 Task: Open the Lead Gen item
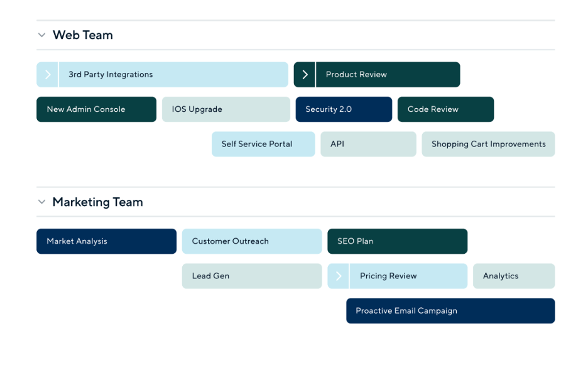point(252,276)
